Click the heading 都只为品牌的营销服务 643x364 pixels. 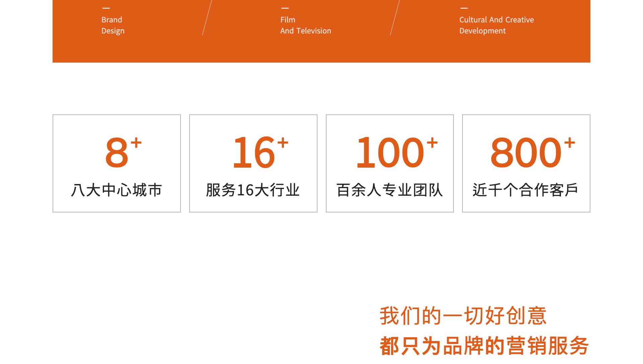click(x=484, y=346)
